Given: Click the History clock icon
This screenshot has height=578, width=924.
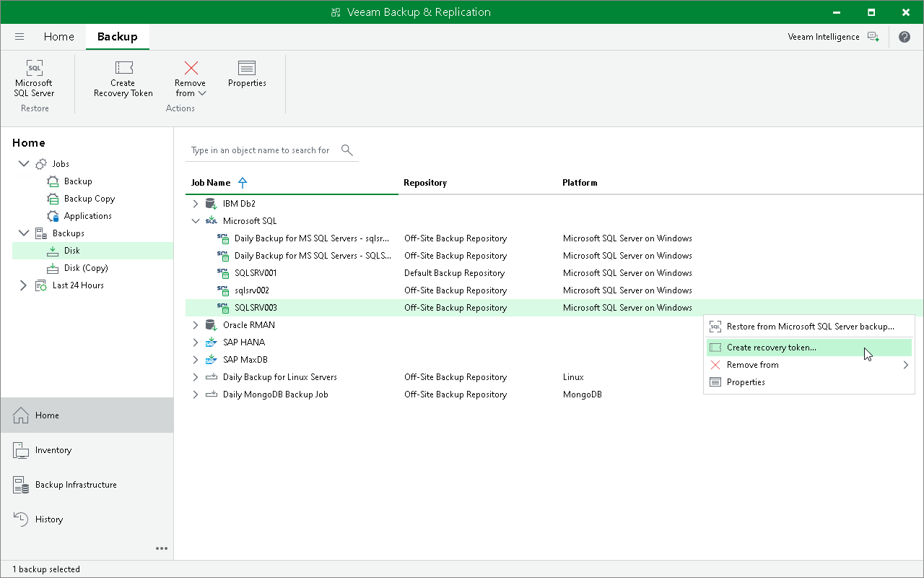Looking at the screenshot, I should 21,519.
